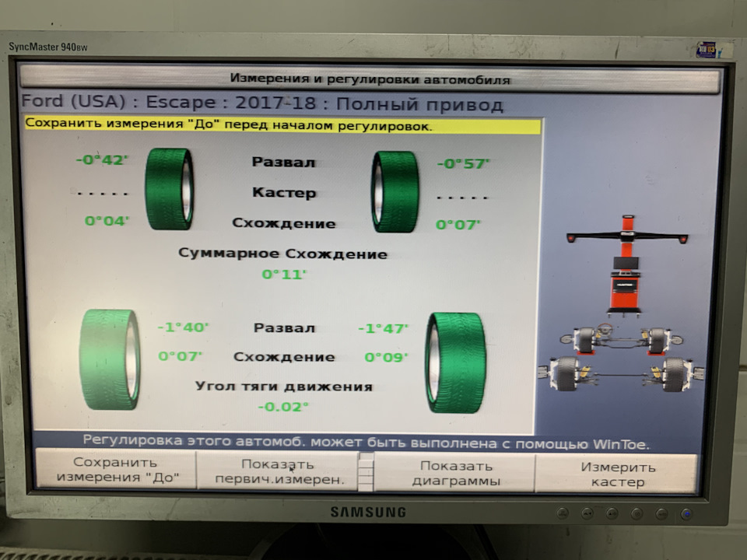Select the rear left green wheel icon
The width and height of the screenshot is (747, 560).
click(110, 359)
